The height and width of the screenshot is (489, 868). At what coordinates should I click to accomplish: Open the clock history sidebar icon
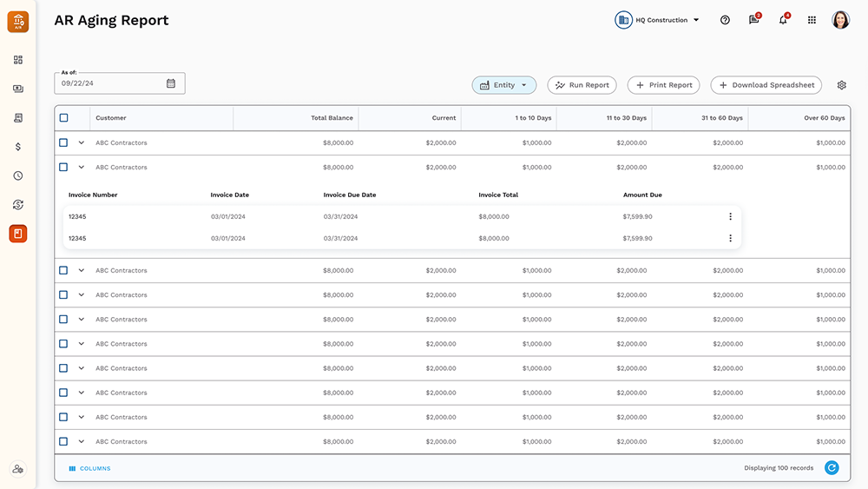pyautogui.click(x=18, y=175)
